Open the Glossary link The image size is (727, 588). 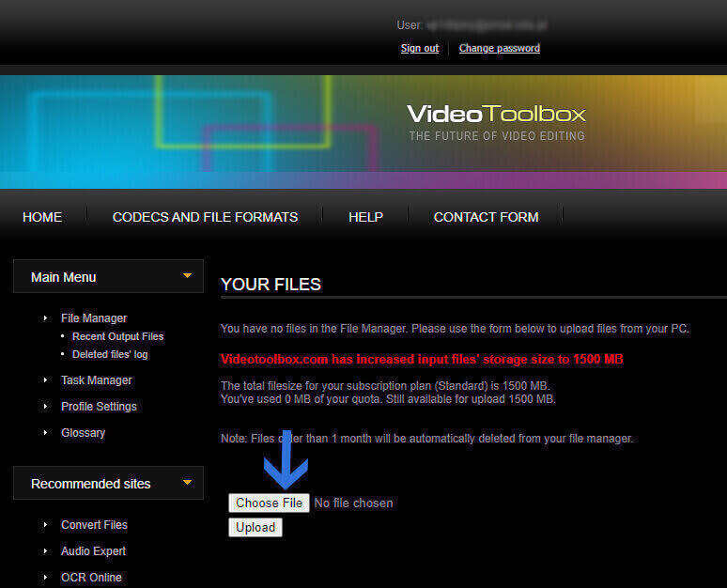[x=83, y=433]
